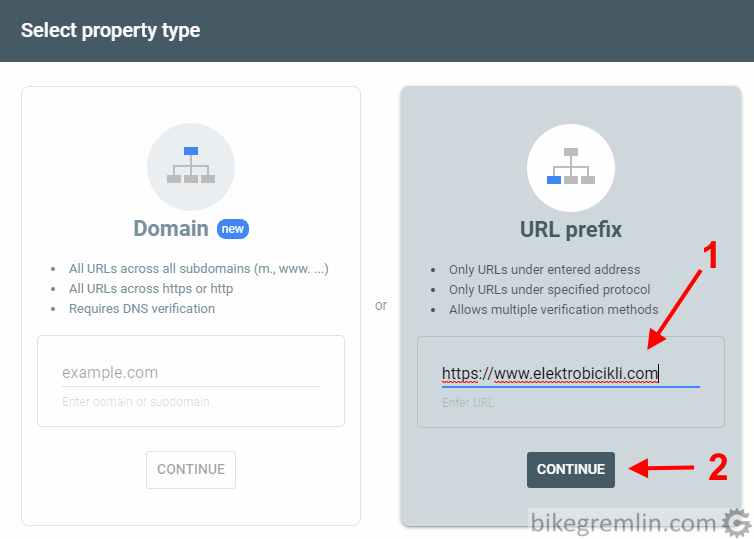Click 'Requires DNS verification' bullet text
Screen dimensions: 754x539
142,309
